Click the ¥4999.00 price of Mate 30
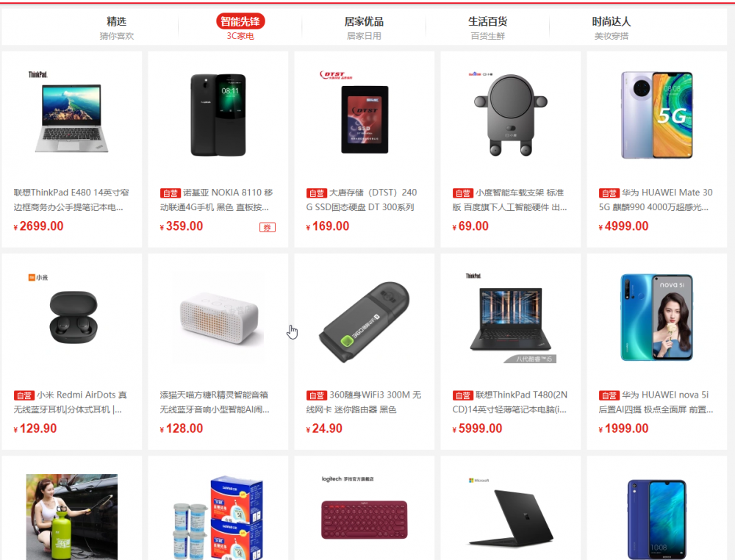 [x=623, y=226]
